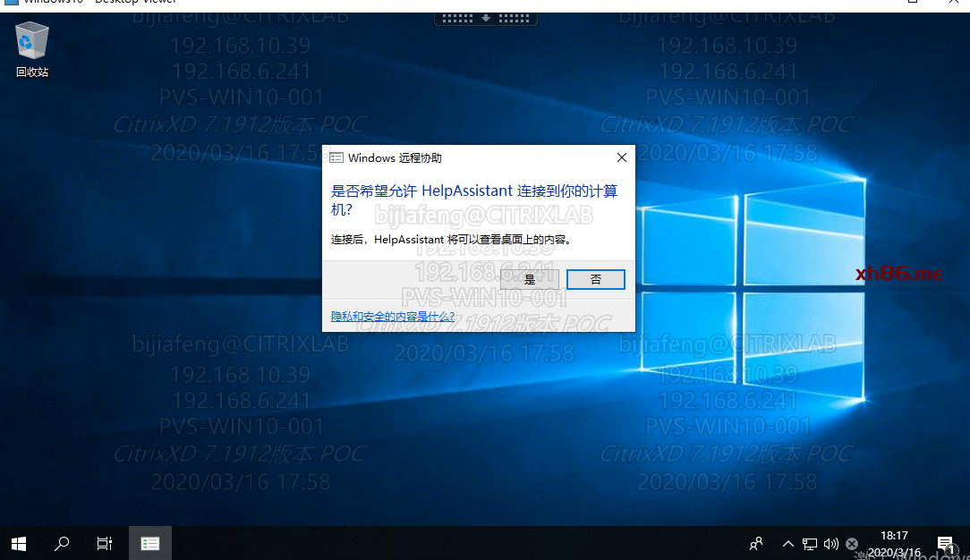
Task: Open the 隐私和安全的内容是什么 link
Action: click(x=393, y=316)
